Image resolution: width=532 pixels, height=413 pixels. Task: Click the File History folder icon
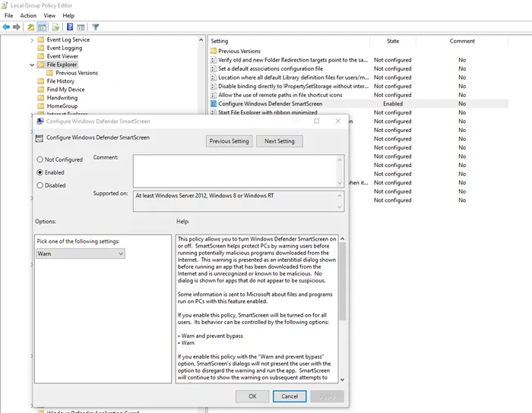[41, 81]
